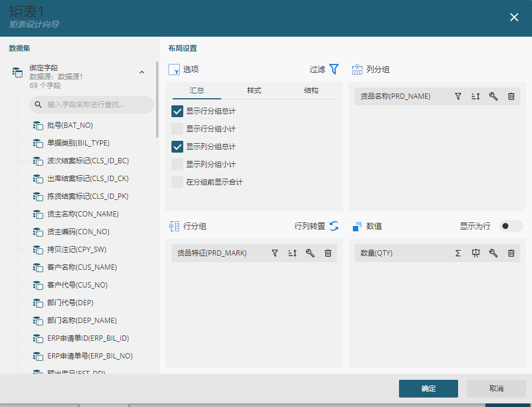Open filter for 货品特征(PRD_MARK) row group
Viewport: 532px width, 407px height.
tap(275, 253)
